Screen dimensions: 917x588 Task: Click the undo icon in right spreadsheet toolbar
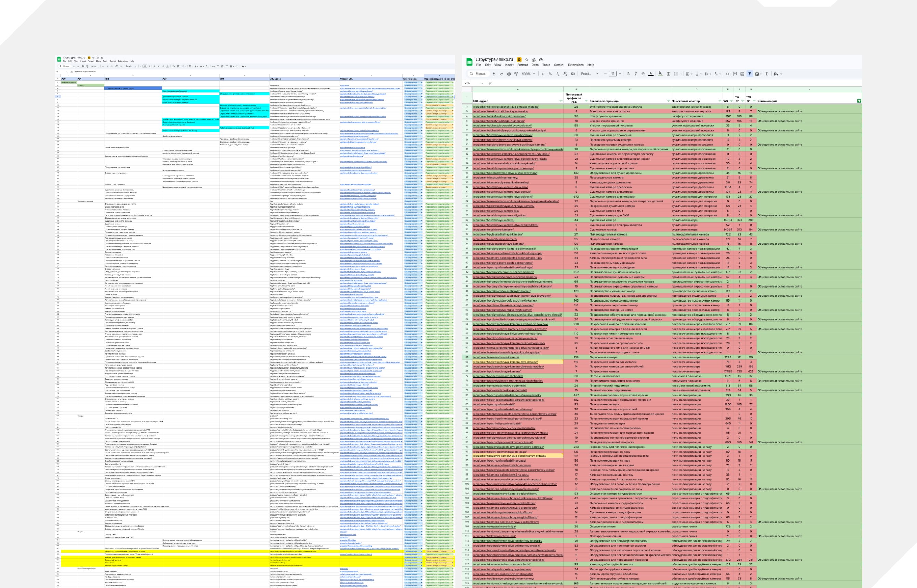pos(494,74)
